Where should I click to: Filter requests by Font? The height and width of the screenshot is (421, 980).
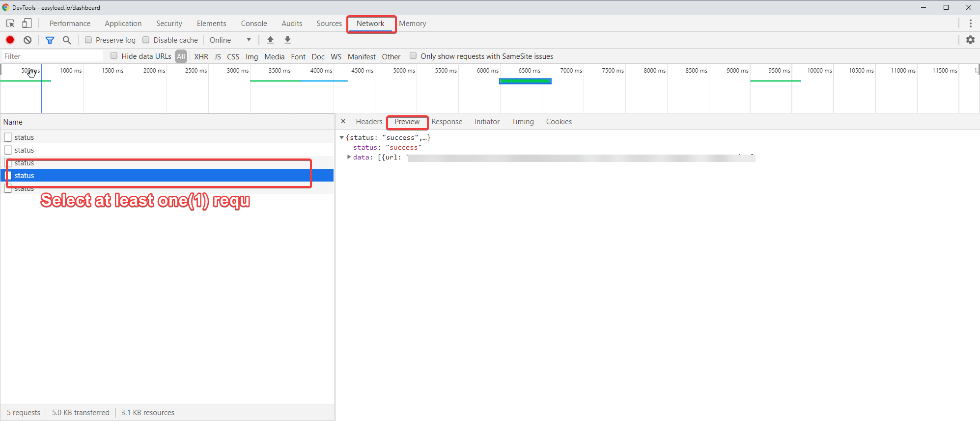click(x=298, y=56)
